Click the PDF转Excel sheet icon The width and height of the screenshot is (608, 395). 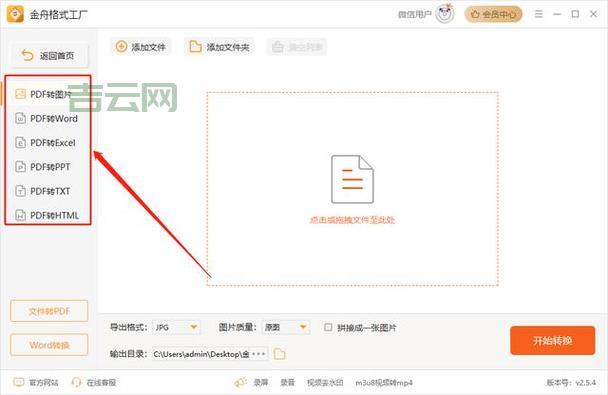20,143
